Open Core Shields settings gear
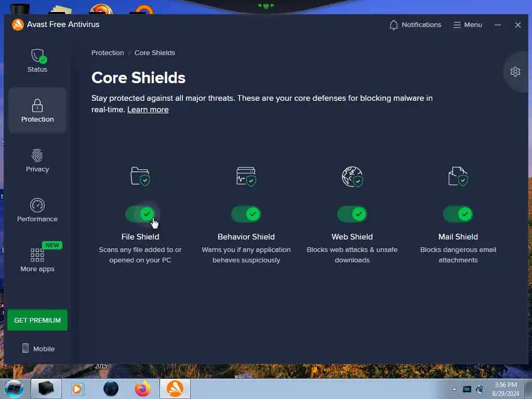The width and height of the screenshot is (532, 399). click(515, 72)
